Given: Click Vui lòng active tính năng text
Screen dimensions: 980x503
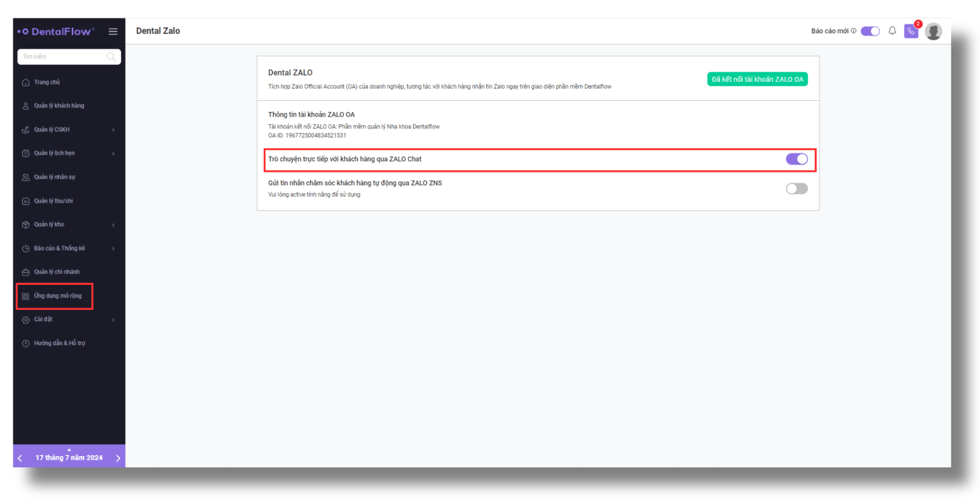Looking at the screenshot, I should 314,195.
